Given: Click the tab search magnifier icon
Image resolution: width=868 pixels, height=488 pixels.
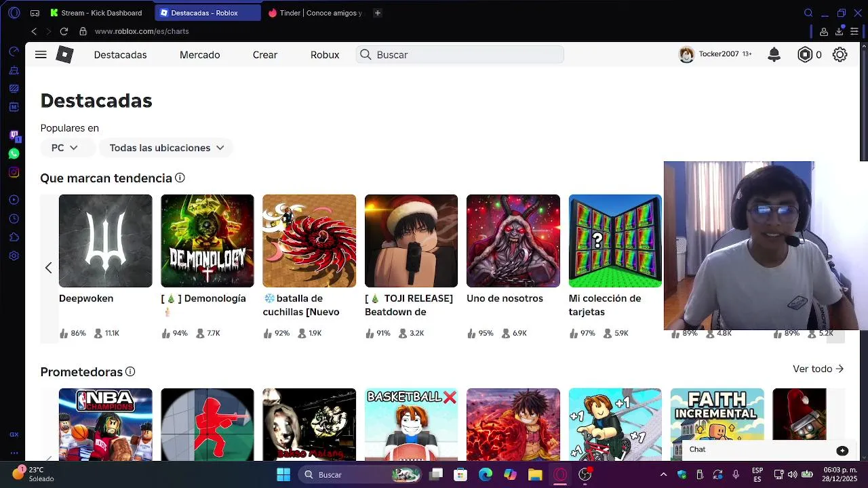Looking at the screenshot, I should click(808, 13).
